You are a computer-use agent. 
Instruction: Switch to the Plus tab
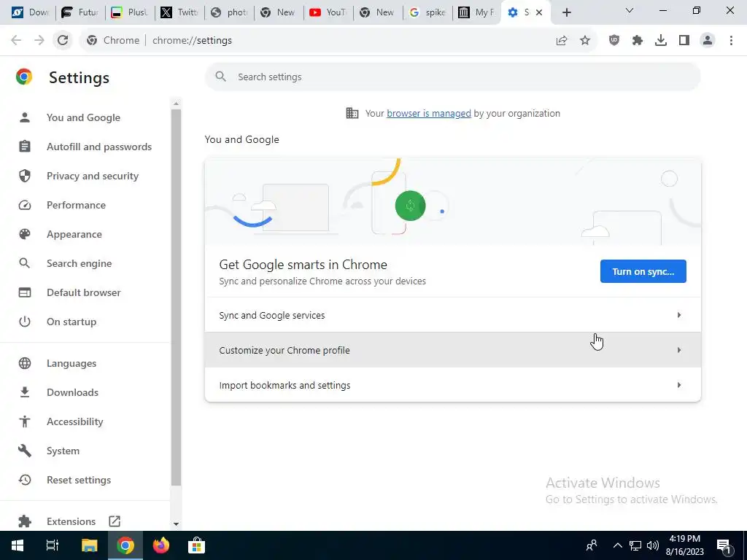130,12
